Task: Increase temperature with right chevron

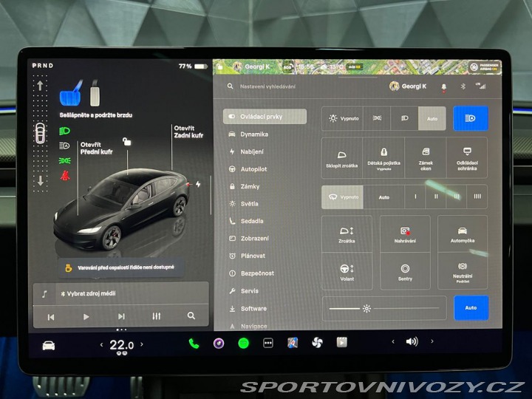Action: (x=142, y=344)
